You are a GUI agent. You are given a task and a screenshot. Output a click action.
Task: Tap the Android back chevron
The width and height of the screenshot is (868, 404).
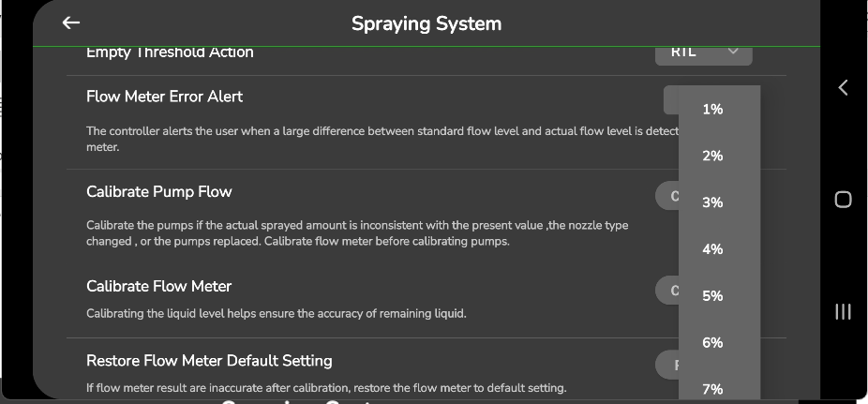[x=843, y=87]
